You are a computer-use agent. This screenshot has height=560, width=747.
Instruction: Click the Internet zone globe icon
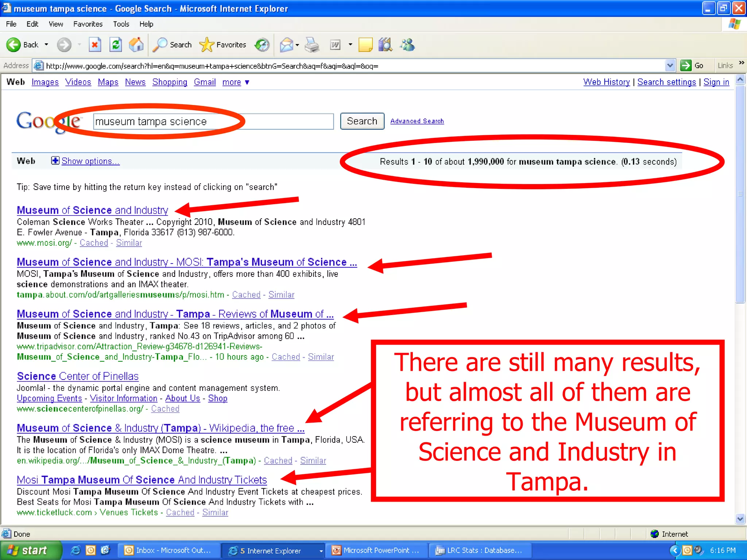coord(655,534)
